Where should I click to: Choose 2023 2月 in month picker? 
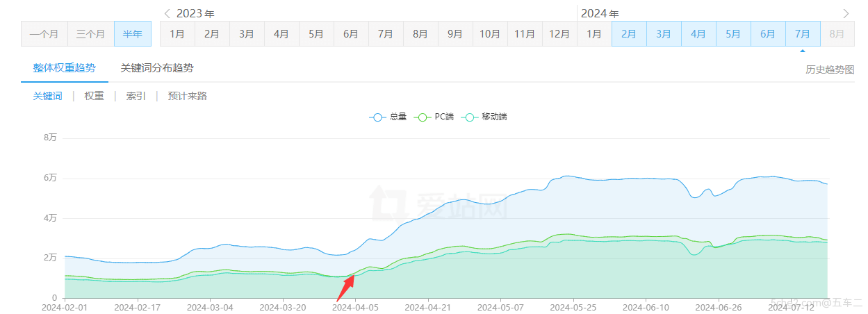pyautogui.click(x=212, y=34)
